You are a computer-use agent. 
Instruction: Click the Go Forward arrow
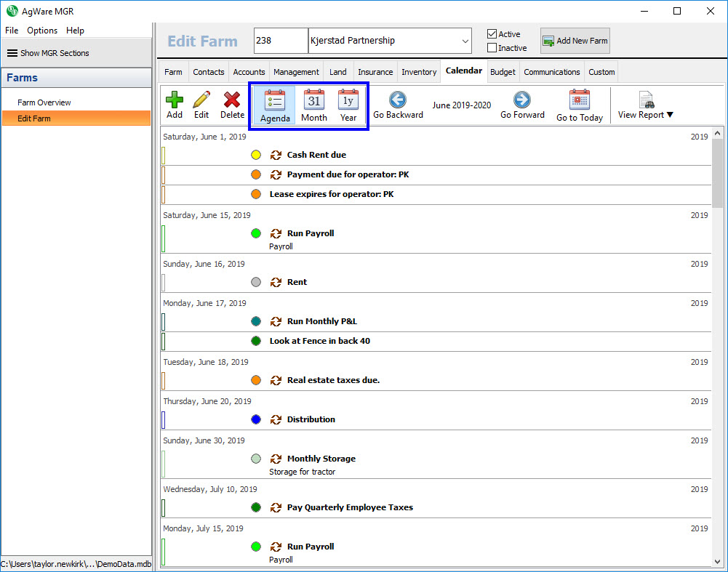pyautogui.click(x=522, y=100)
